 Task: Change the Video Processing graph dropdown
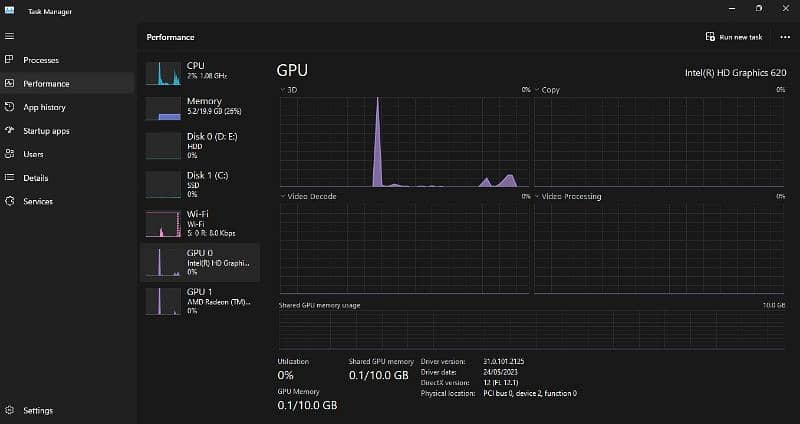[x=537, y=197]
